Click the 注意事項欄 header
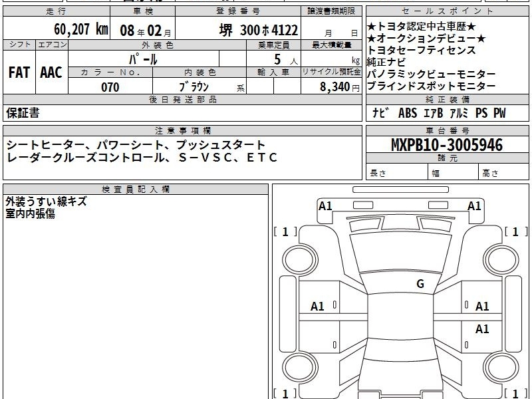This screenshot has width=532, height=399. pyautogui.click(x=182, y=130)
